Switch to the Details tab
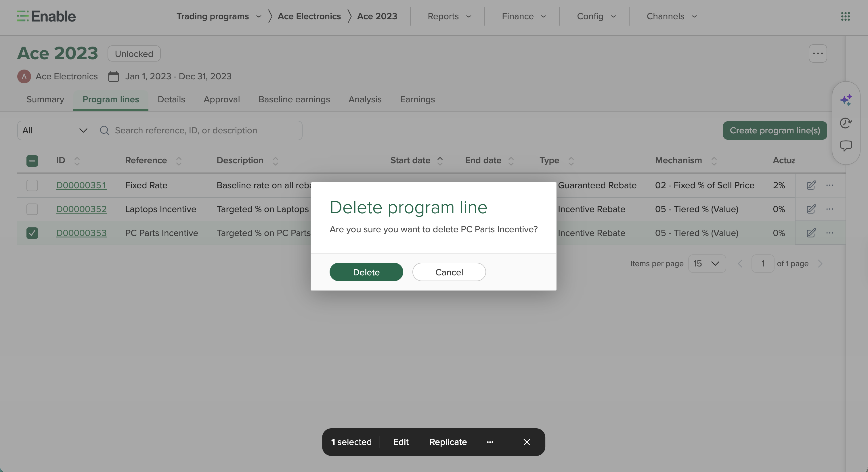 coord(171,99)
